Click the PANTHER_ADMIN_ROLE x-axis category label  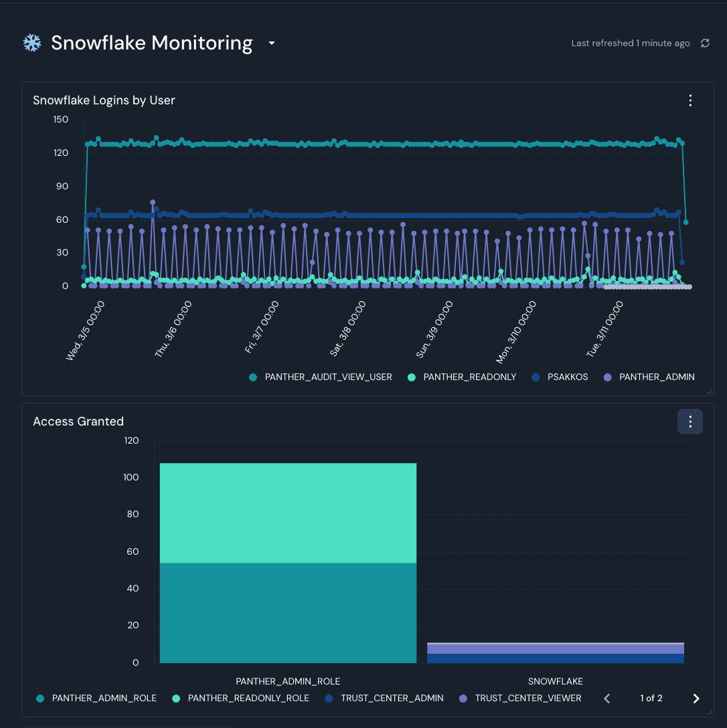(288, 681)
